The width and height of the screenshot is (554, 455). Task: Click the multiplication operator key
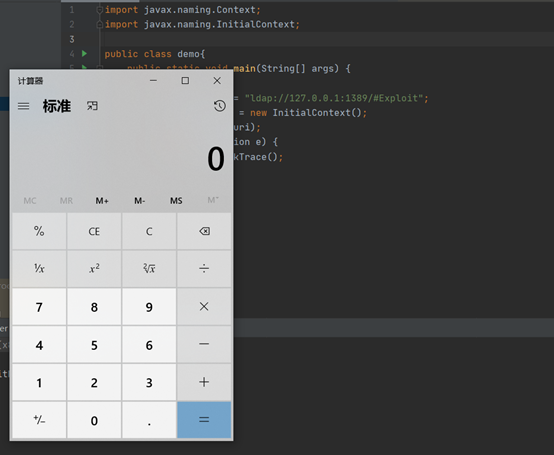pyautogui.click(x=204, y=307)
